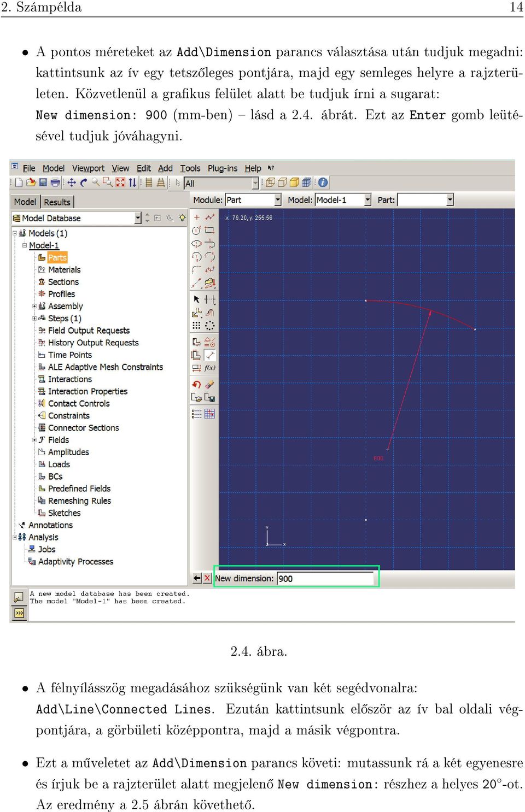
Task: Click the New model database icon
Action: coord(19,183)
